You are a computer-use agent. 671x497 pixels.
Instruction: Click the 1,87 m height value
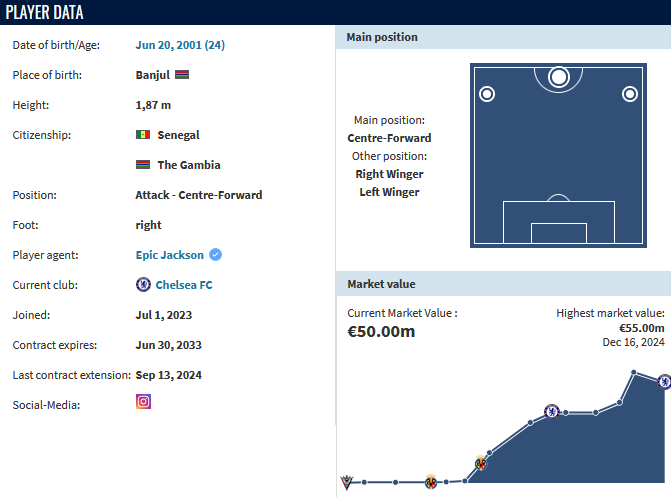[x=153, y=105]
